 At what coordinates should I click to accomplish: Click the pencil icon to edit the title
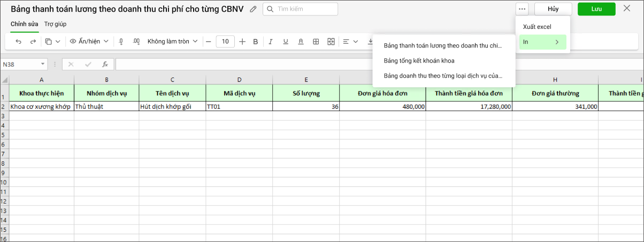(254, 9)
